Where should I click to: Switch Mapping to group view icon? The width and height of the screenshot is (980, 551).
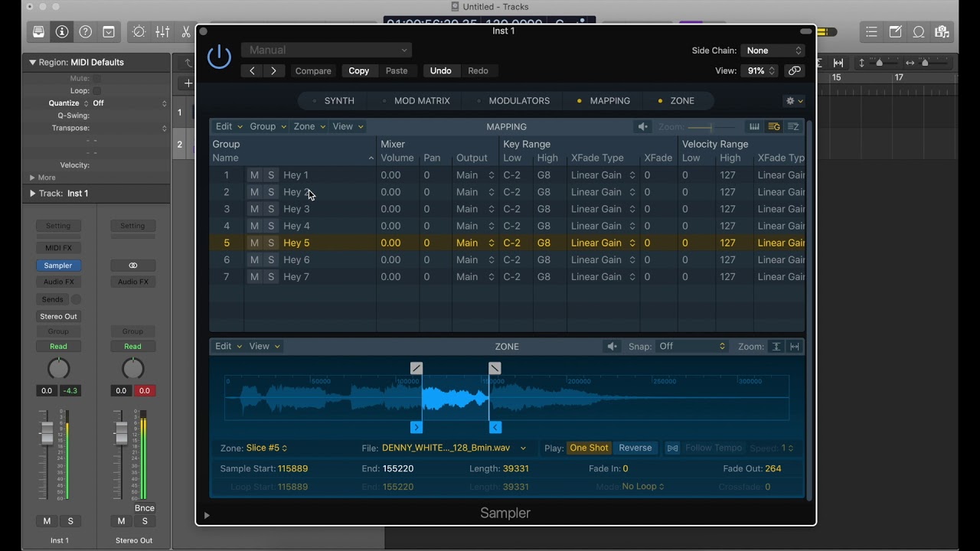pyautogui.click(x=774, y=127)
